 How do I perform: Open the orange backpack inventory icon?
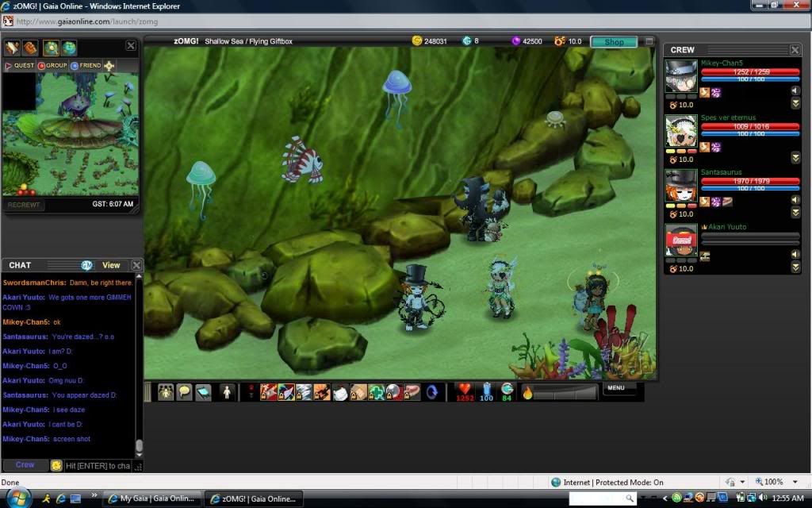(30, 48)
